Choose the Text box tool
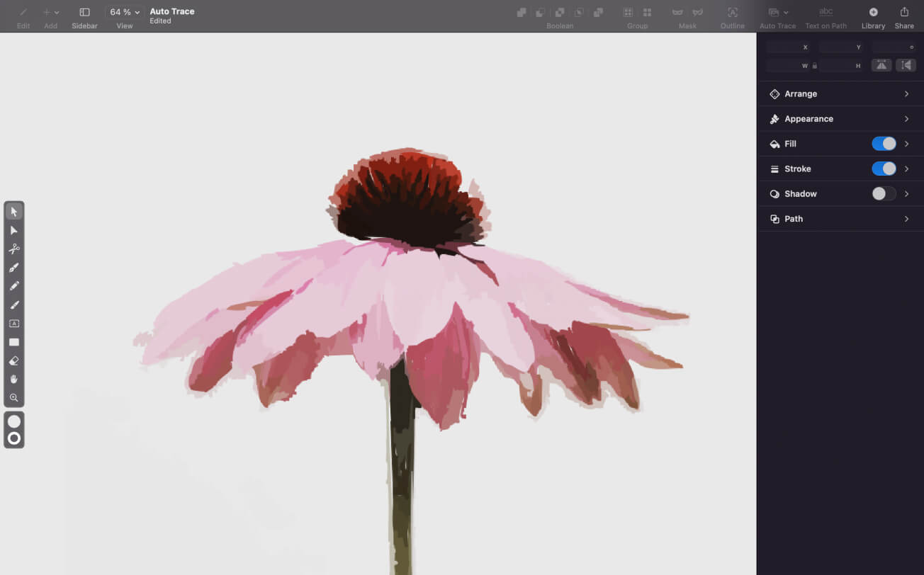 pos(14,324)
